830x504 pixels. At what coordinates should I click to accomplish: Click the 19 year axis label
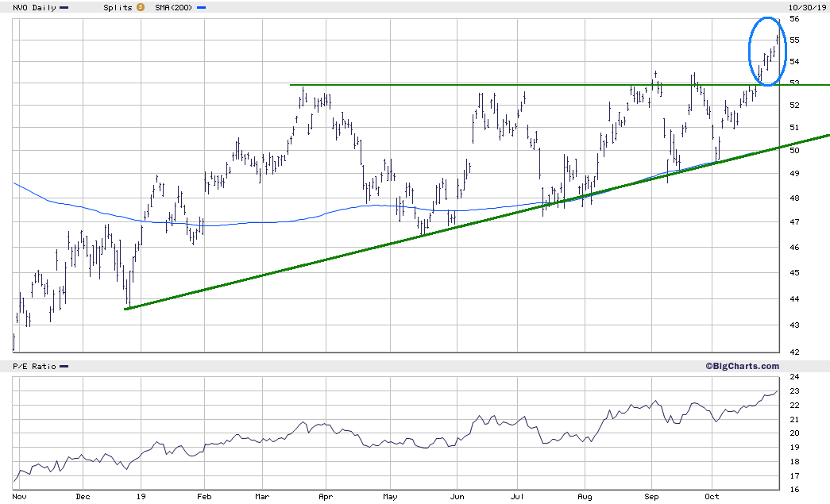[x=141, y=497]
